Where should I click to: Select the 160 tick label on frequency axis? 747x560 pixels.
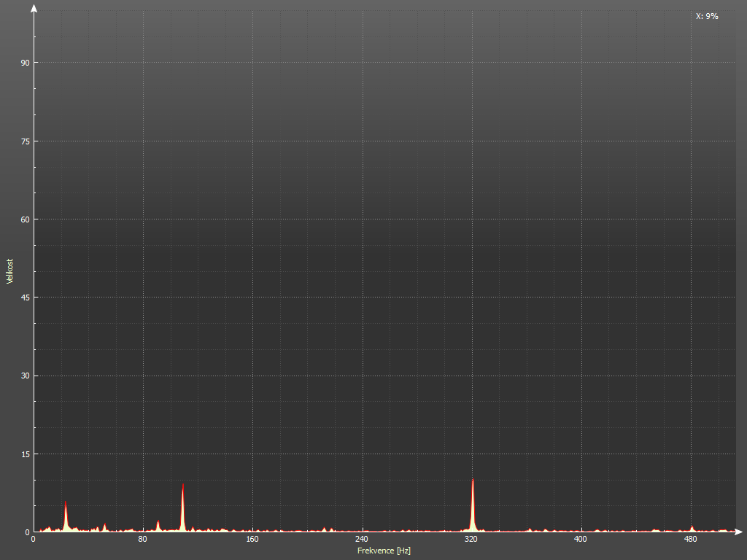(252, 540)
